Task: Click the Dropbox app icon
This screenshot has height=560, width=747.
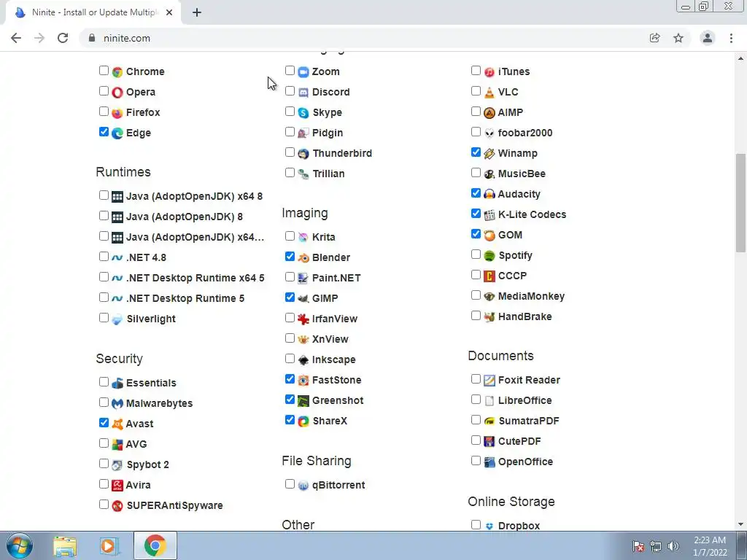Action: 489,526
